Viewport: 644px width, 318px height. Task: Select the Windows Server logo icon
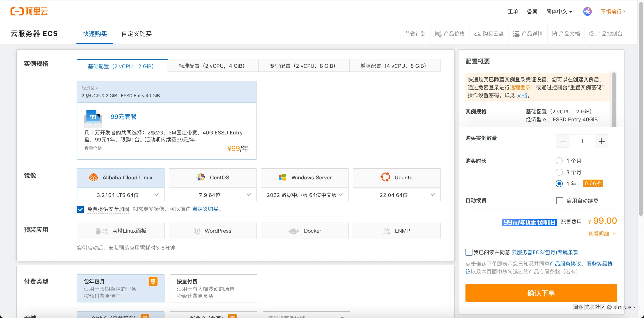(282, 177)
